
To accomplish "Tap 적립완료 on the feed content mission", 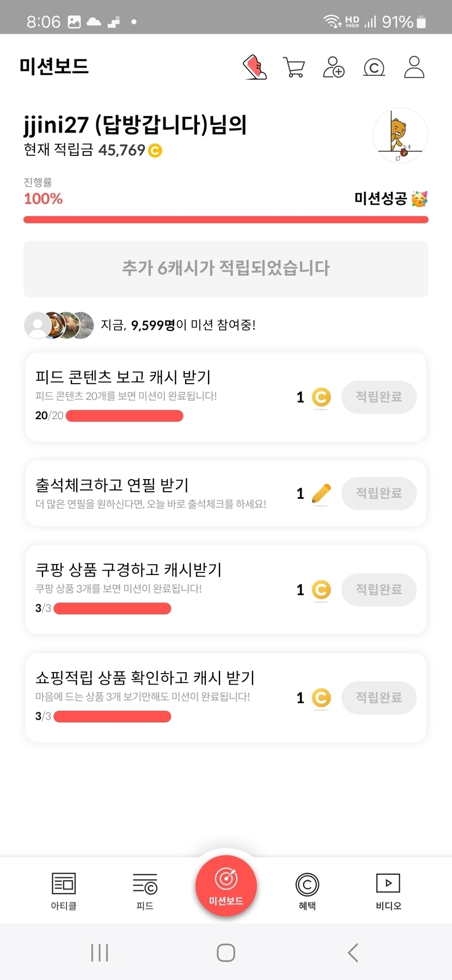I will pos(379,397).
